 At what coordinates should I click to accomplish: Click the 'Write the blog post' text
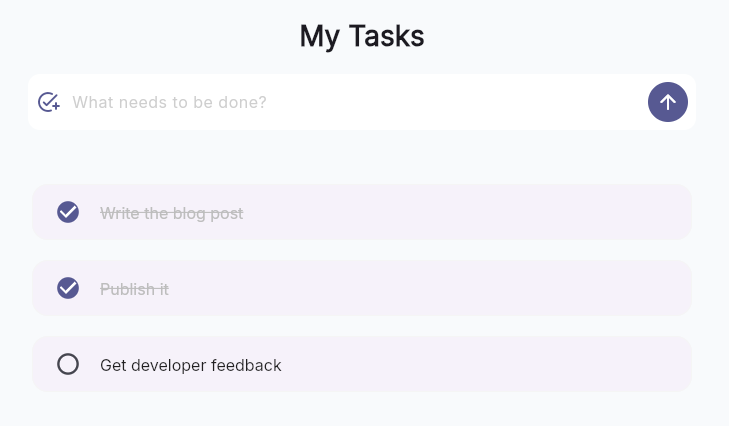[171, 213]
